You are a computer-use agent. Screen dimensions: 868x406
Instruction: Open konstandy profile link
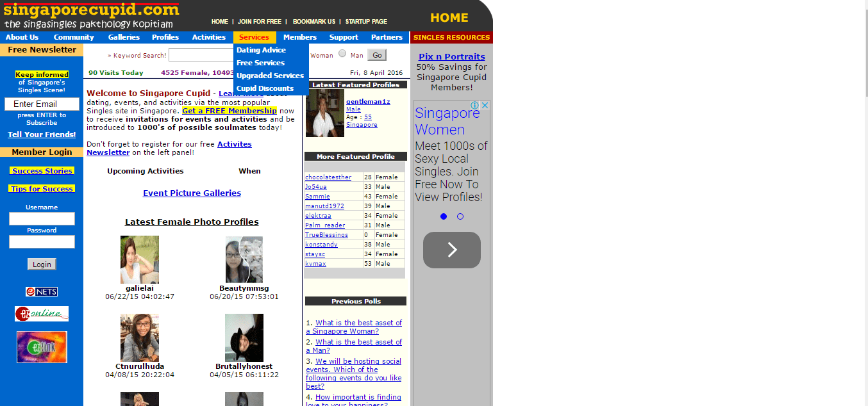tap(321, 245)
